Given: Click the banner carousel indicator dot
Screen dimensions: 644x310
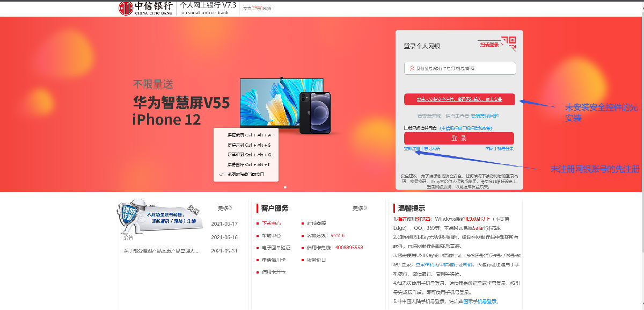Looking at the screenshot, I should (x=285, y=187).
